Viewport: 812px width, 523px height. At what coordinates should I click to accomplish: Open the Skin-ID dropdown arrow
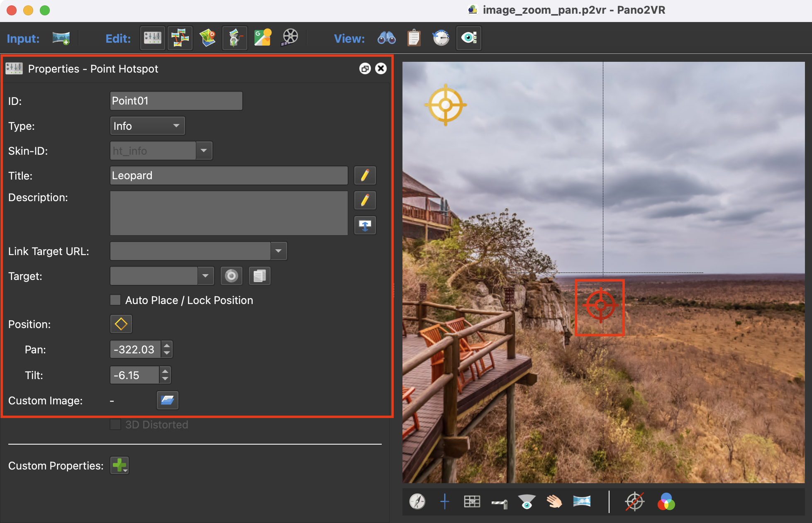pyautogui.click(x=204, y=151)
